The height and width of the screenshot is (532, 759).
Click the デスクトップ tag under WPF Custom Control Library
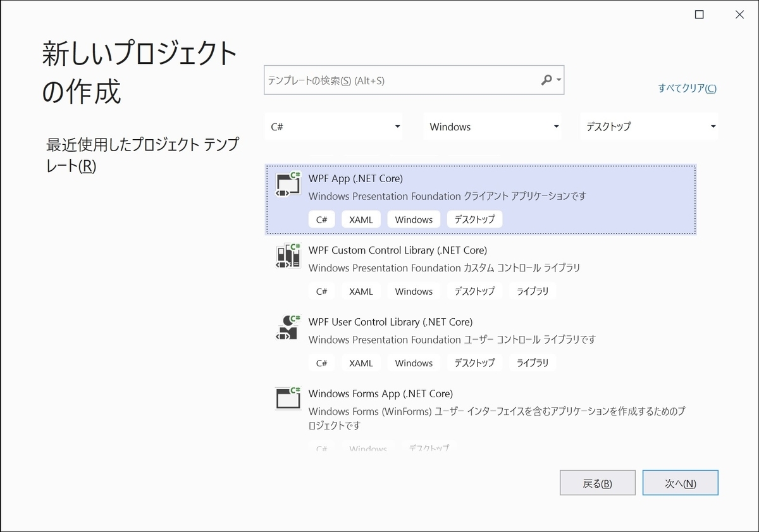(x=474, y=291)
